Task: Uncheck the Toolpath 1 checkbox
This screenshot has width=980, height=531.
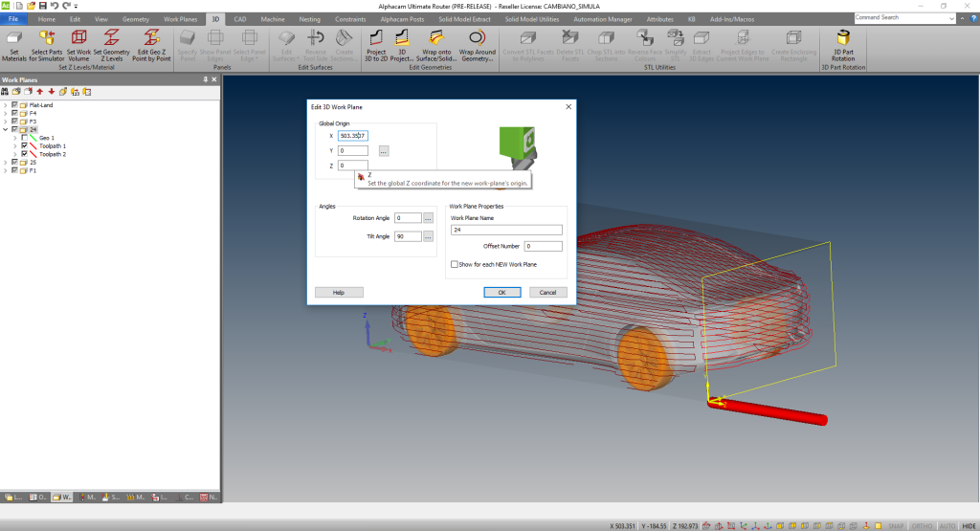Action: [24, 145]
